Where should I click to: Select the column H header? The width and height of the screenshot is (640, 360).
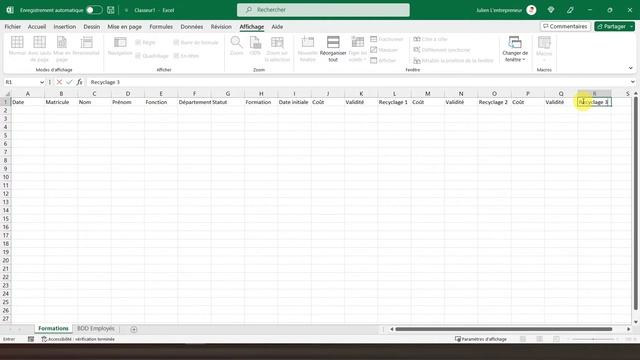pos(261,93)
